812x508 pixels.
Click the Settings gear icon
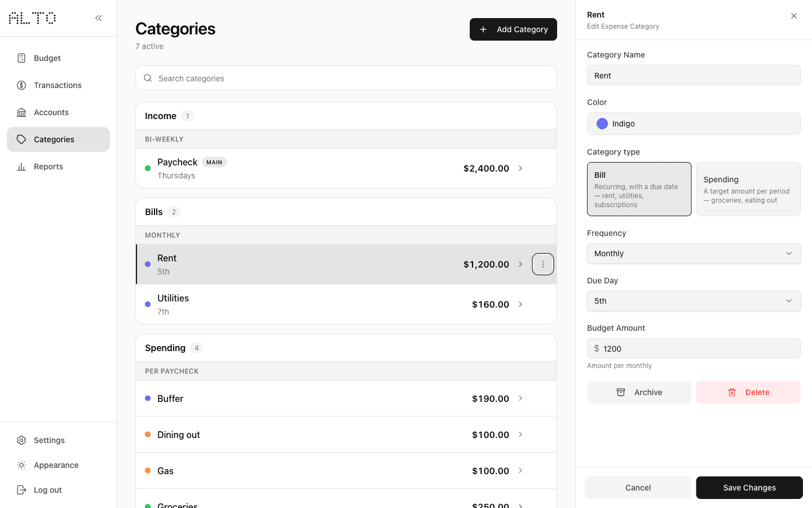pyautogui.click(x=21, y=440)
